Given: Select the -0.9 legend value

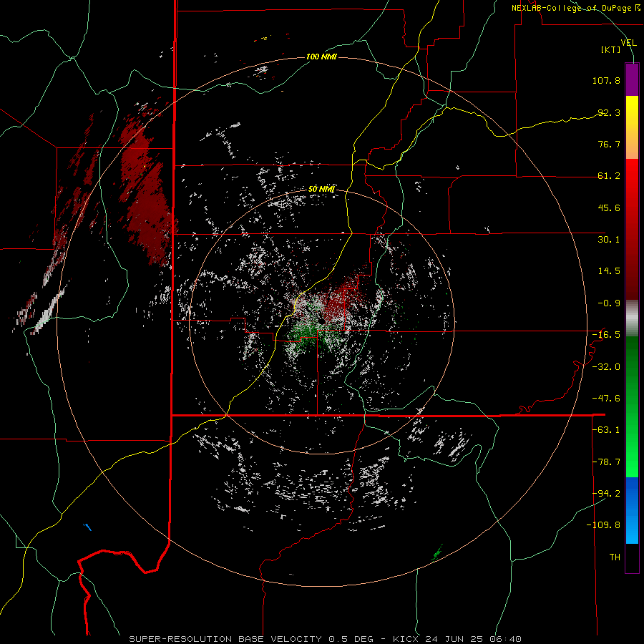Looking at the screenshot, I should (x=609, y=303).
